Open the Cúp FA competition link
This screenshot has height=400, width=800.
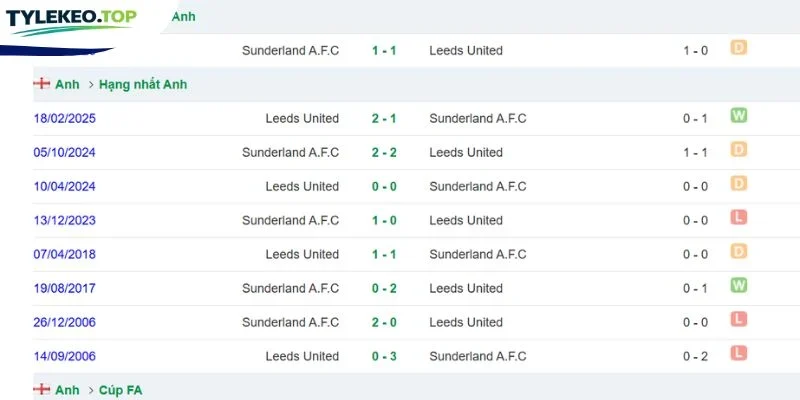tap(120, 390)
